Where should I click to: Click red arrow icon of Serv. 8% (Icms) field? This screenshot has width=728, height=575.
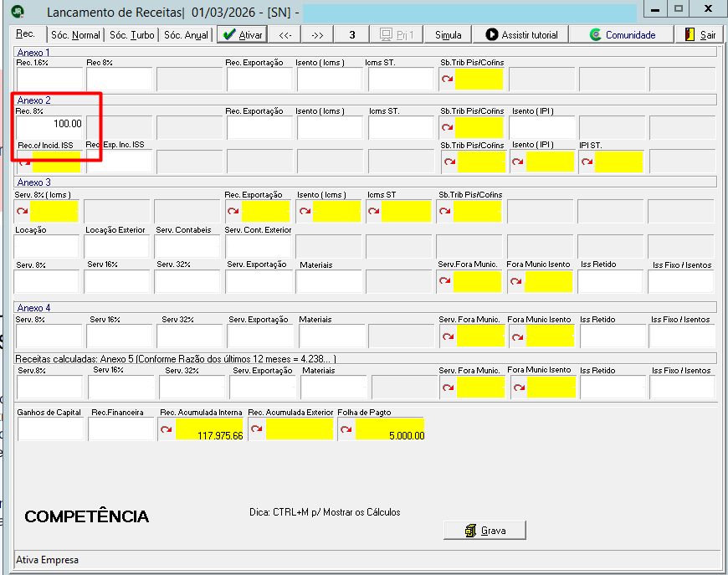[x=23, y=211]
